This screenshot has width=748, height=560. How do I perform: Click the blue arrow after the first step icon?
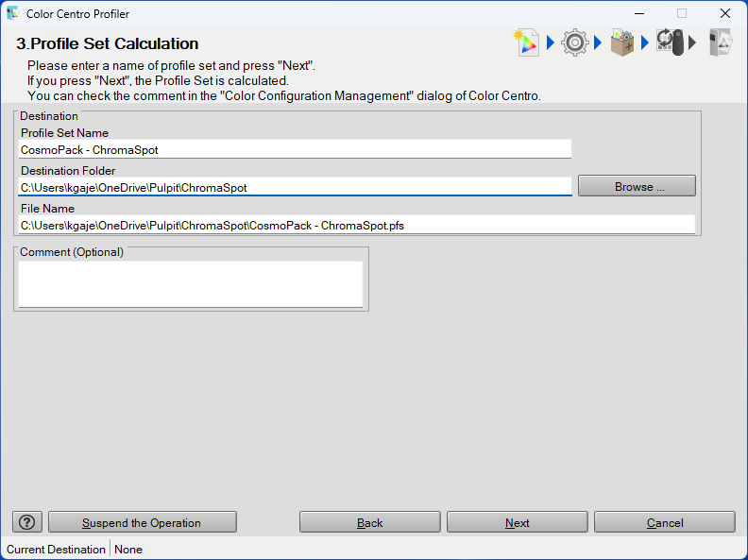[550, 42]
